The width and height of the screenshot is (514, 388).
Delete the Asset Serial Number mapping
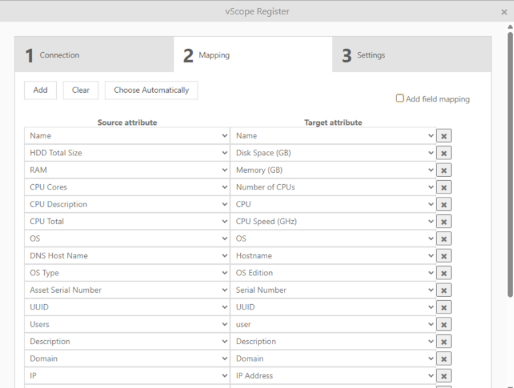(444, 290)
